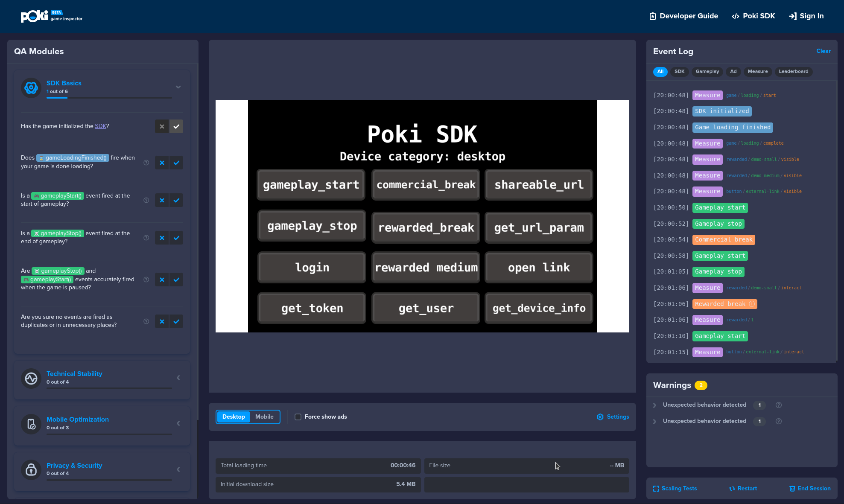Expand the Privacy & Security module chevron
Viewport: 844px width, 504px height.
(x=178, y=469)
